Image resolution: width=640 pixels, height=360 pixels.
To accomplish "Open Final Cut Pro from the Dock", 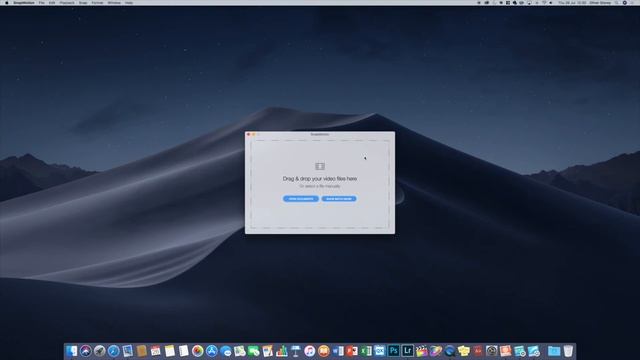I will (x=422, y=351).
